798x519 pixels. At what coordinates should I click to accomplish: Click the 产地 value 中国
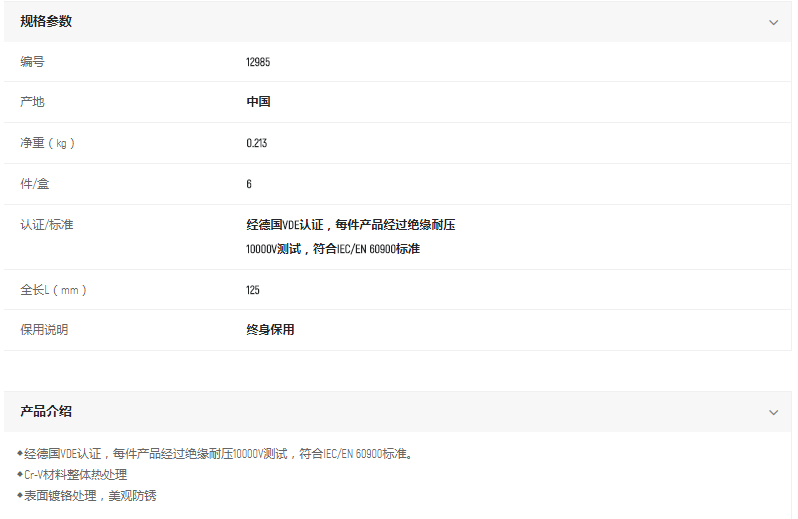tap(258, 102)
